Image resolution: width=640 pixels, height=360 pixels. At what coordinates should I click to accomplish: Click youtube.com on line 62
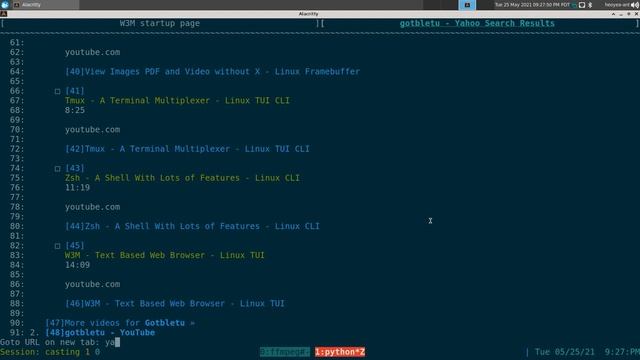[x=92, y=52]
